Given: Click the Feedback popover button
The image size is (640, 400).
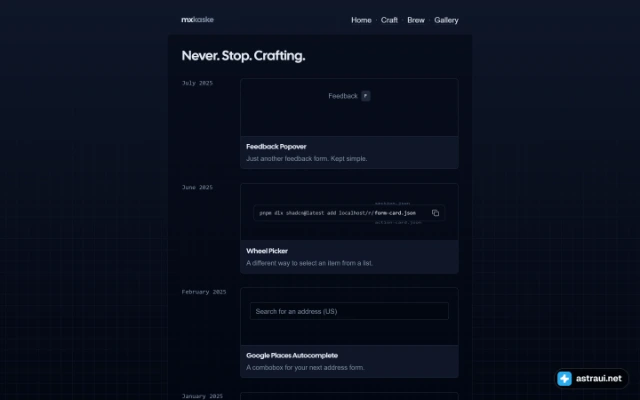Looking at the screenshot, I should tap(349, 96).
